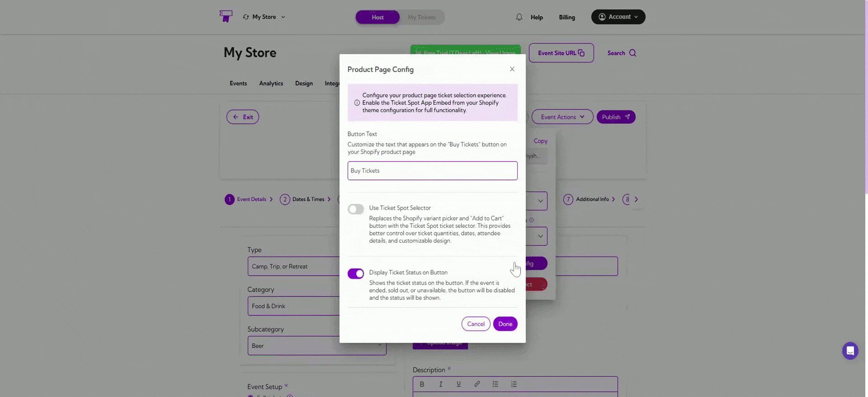Open the notifications bell

pyautogui.click(x=519, y=17)
